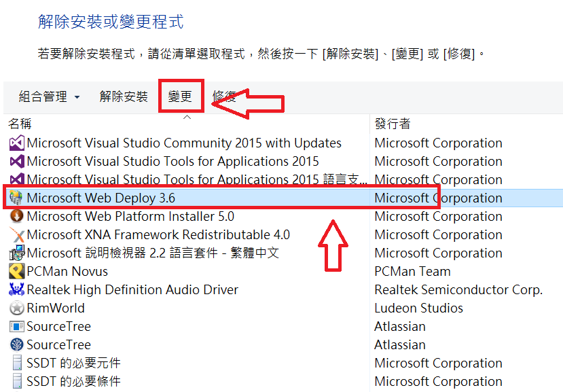Click Realtek Audio Driver crab icon
Viewport: 563px width, 392px height.
coord(16,289)
